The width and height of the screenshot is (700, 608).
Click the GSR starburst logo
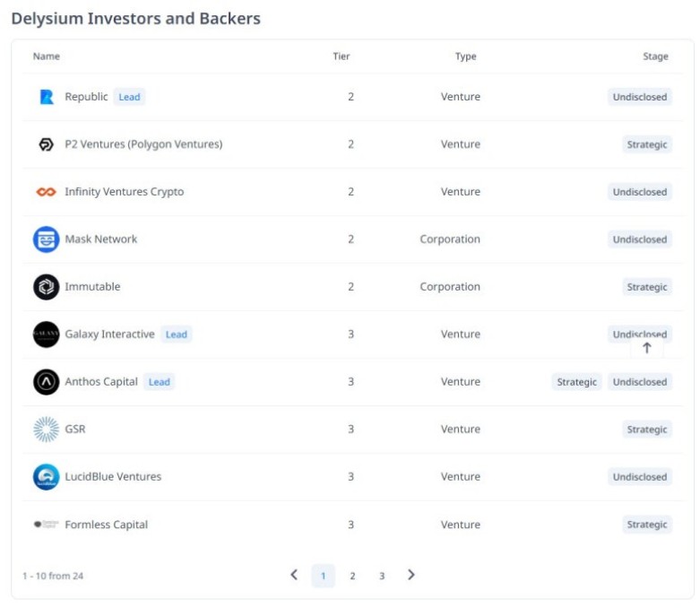point(47,430)
